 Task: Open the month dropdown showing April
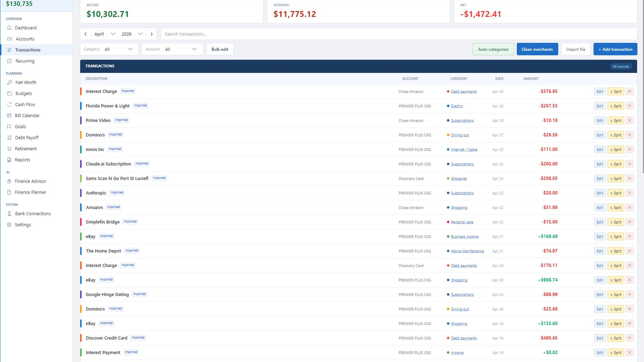[x=105, y=34]
